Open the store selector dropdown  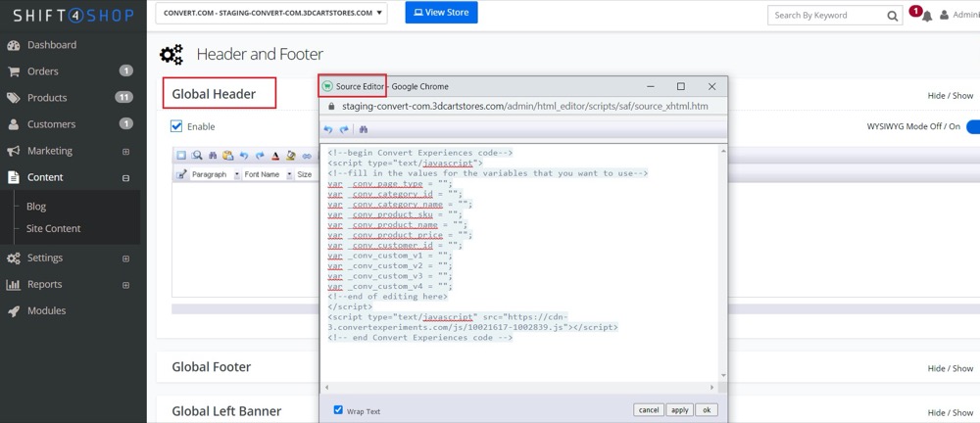270,14
